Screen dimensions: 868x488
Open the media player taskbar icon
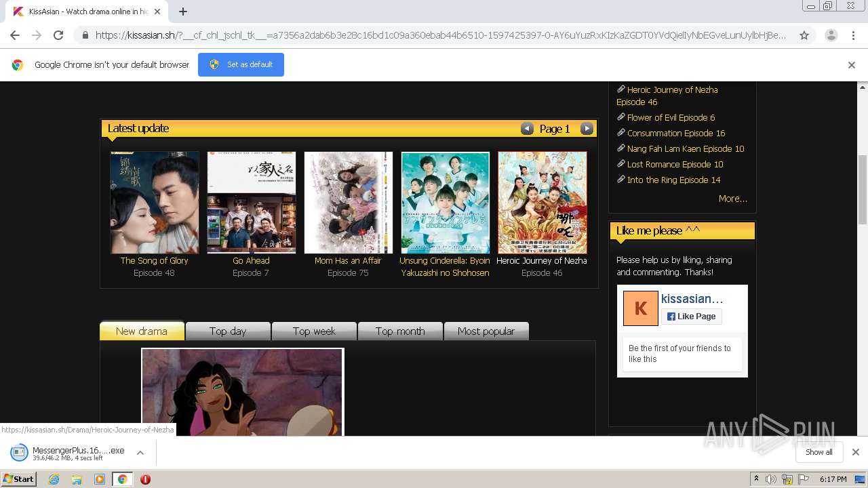point(100,479)
